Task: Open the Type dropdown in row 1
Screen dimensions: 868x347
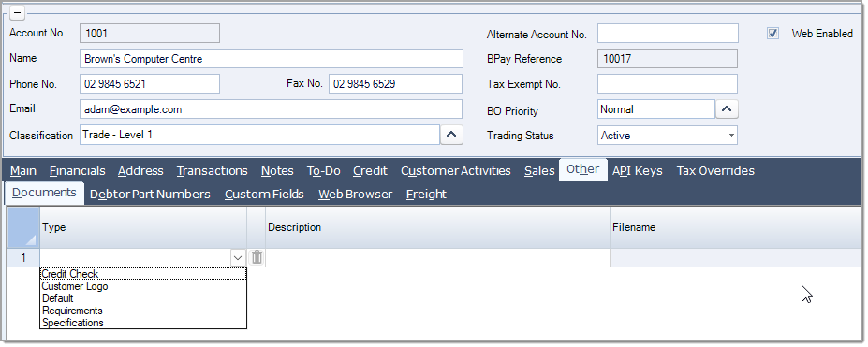Action: pos(238,258)
